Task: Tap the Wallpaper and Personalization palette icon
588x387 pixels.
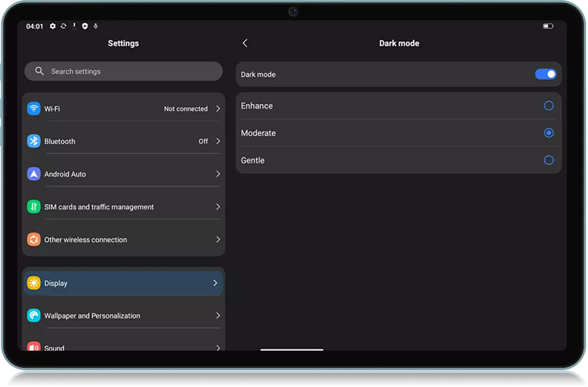Action: tap(34, 316)
